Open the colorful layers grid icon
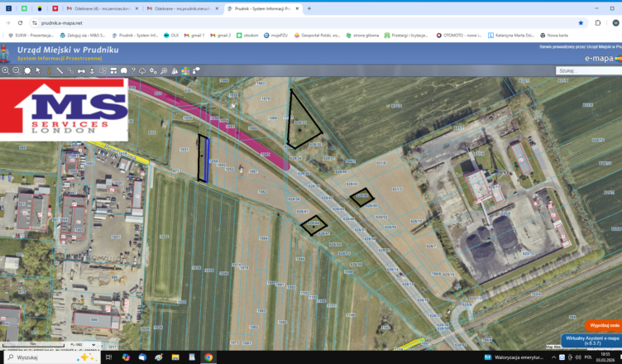622x364 pixels. [185, 71]
